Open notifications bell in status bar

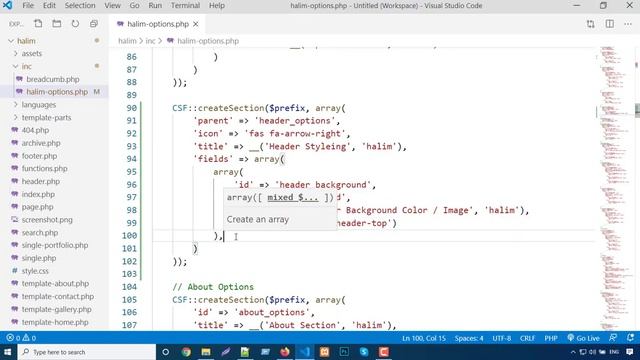[x=630, y=338]
